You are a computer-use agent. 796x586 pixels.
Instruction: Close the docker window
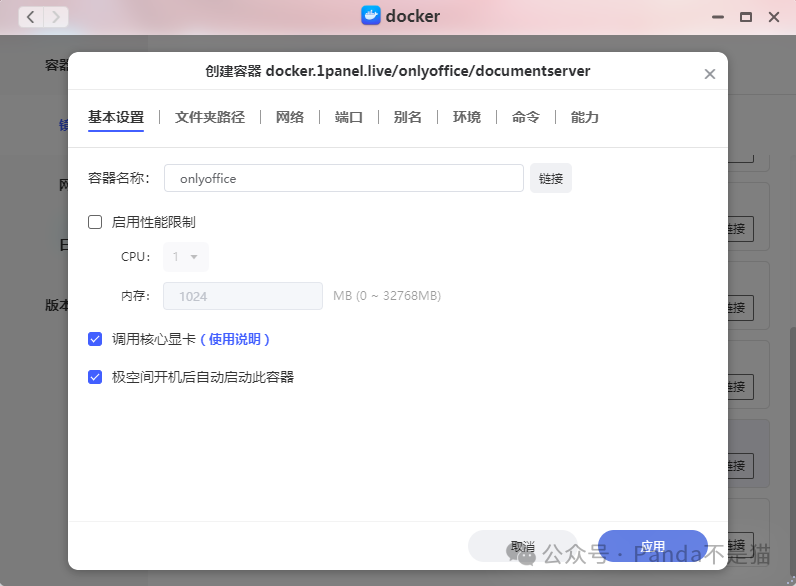click(x=774, y=17)
